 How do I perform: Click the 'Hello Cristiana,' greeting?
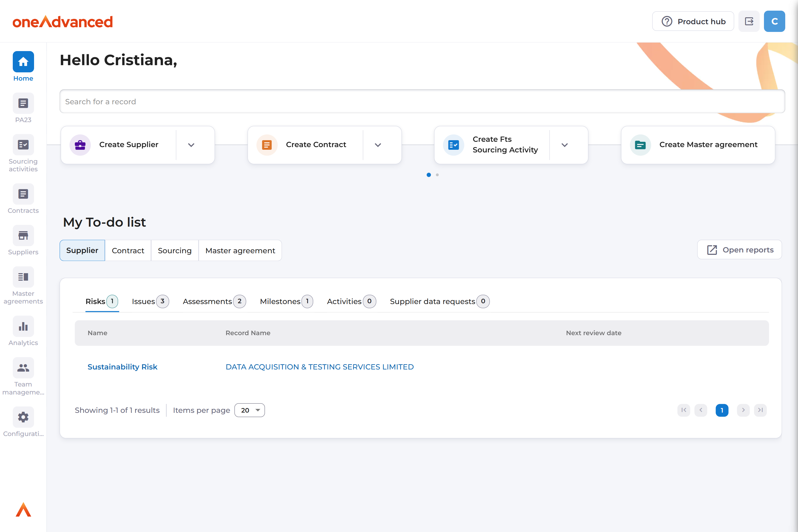click(x=118, y=60)
